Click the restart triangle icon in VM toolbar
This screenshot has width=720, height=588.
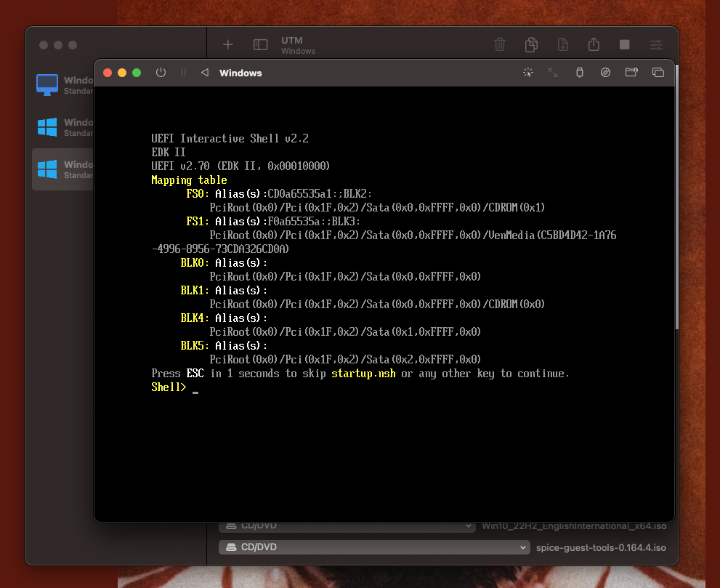click(x=205, y=73)
